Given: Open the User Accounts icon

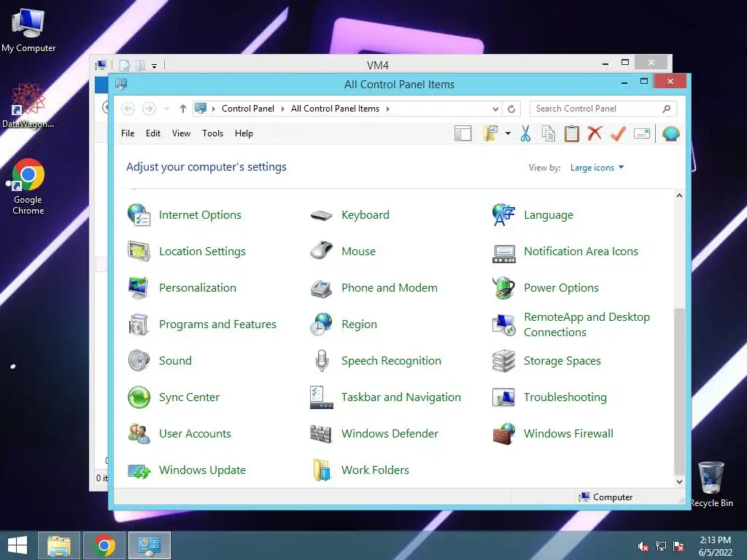Looking at the screenshot, I should pos(139,433).
